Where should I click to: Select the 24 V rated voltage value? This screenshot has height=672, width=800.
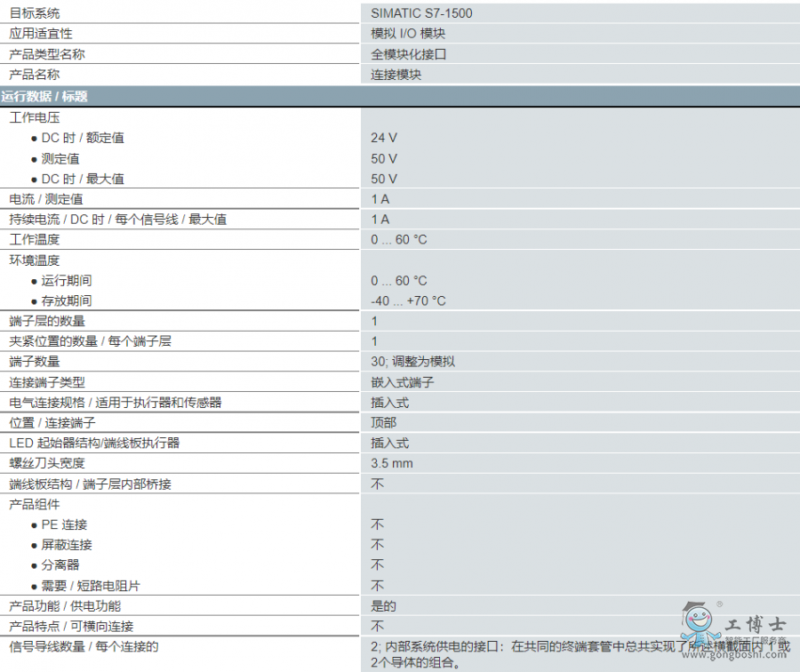click(x=384, y=138)
